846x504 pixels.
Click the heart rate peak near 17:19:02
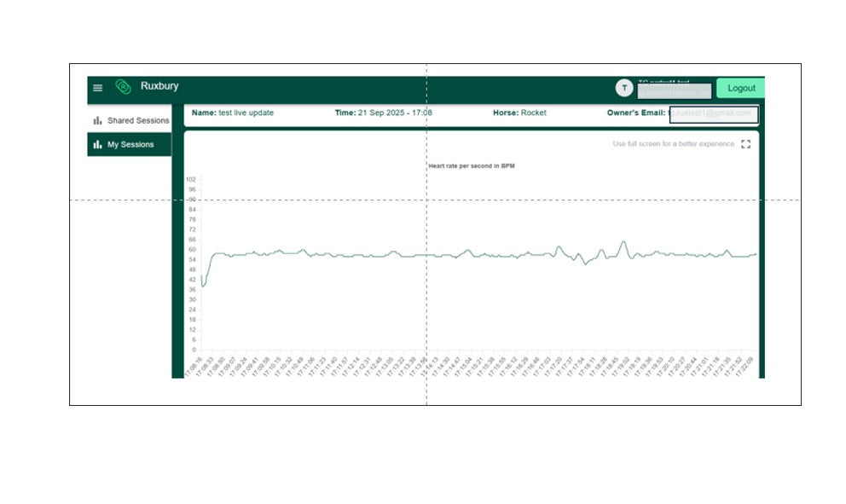[x=623, y=242]
